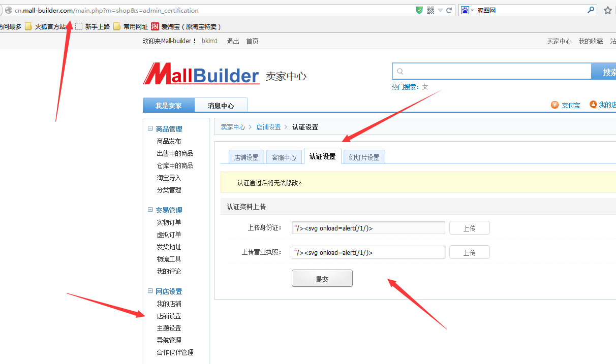
Task: Open 物流工具 menu item
Action: (169, 259)
